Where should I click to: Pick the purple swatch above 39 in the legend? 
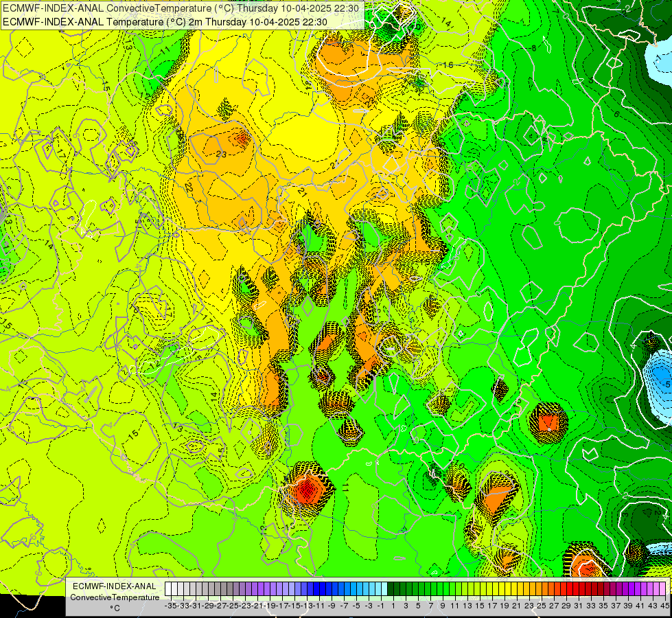(625, 588)
